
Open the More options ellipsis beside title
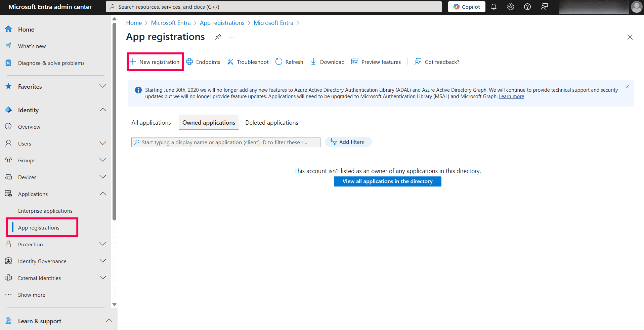[232, 37]
